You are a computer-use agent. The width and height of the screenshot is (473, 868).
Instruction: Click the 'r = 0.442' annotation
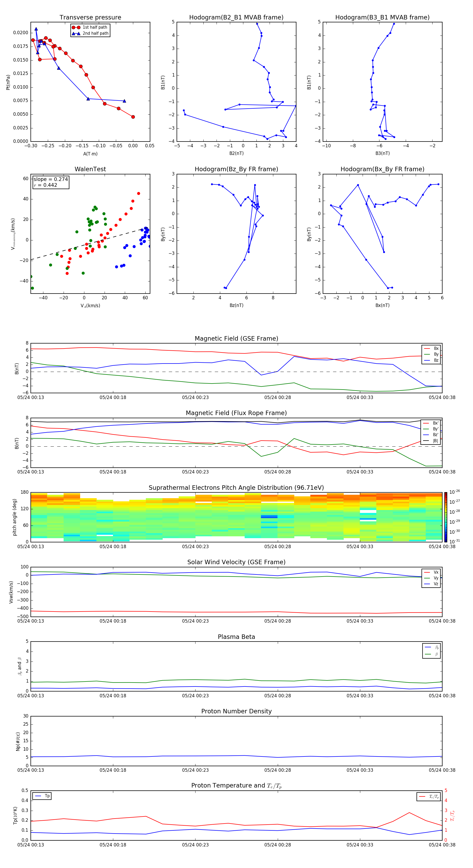click(x=45, y=185)
